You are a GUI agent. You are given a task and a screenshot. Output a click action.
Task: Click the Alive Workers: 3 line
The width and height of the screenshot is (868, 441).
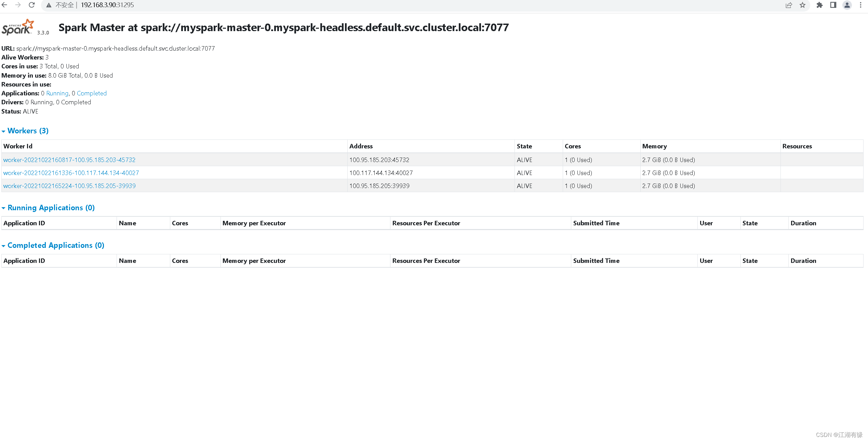click(25, 57)
